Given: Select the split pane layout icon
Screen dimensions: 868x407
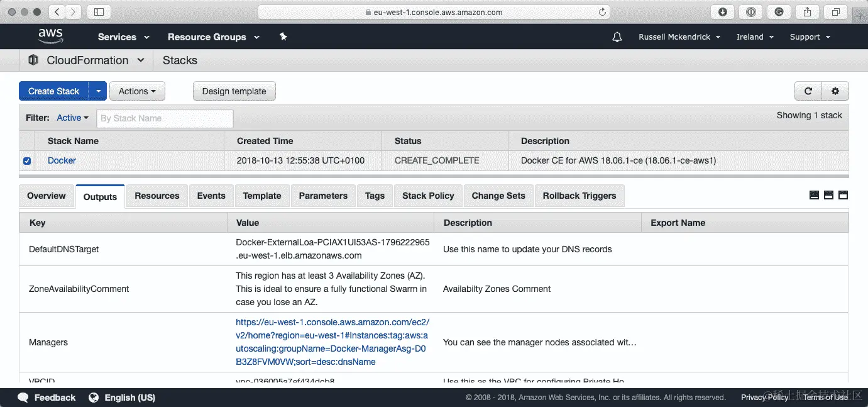Looking at the screenshot, I should click(x=828, y=196).
